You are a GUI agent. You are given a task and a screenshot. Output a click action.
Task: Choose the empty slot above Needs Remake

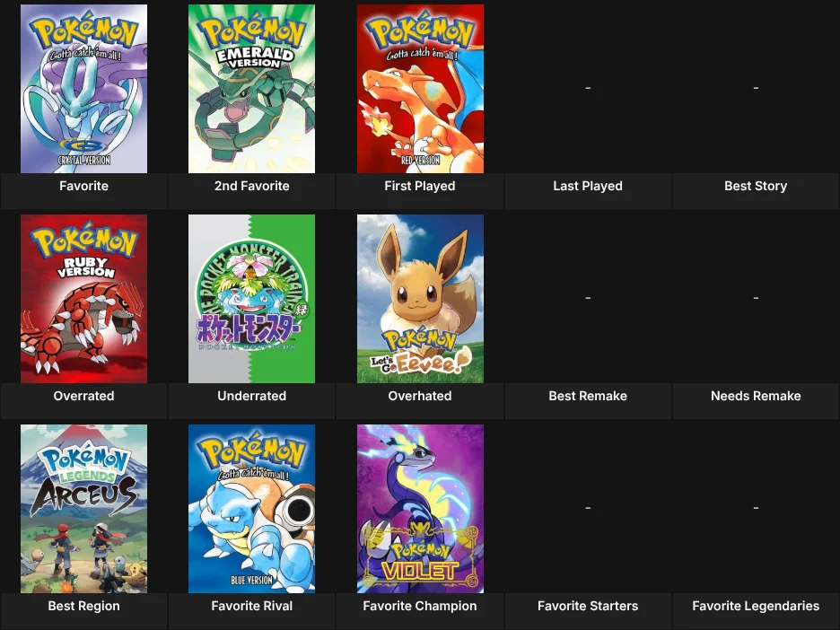point(756,298)
